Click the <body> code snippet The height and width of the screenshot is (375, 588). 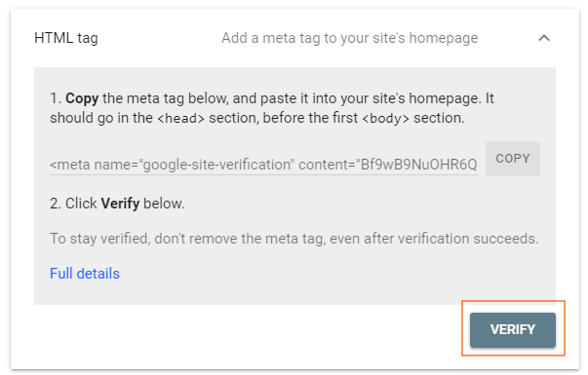pos(385,119)
